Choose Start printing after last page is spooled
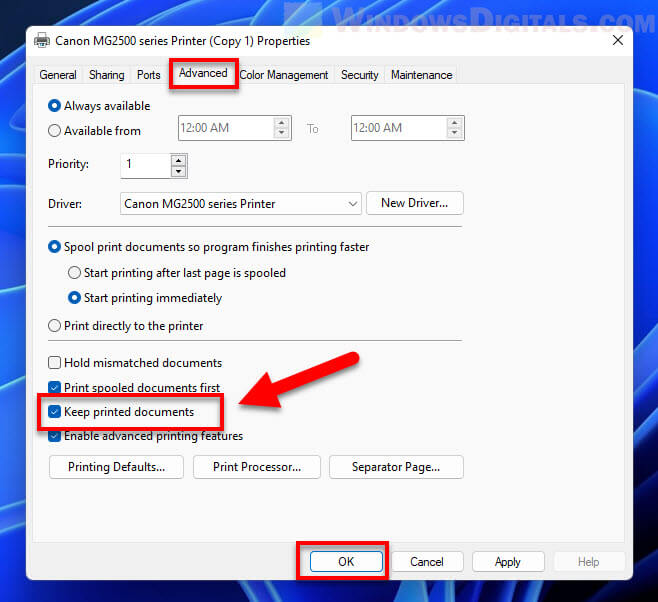The height and width of the screenshot is (602, 658). pos(74,273)
